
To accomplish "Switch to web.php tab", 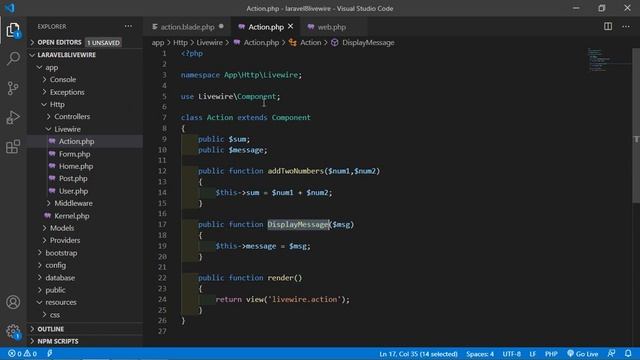I will 331,27.
